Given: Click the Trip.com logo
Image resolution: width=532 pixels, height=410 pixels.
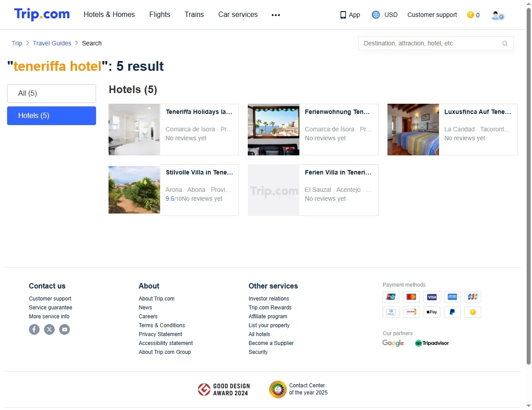Looking at the screenshot, I should pyautogui.click(x=42, y=14).
